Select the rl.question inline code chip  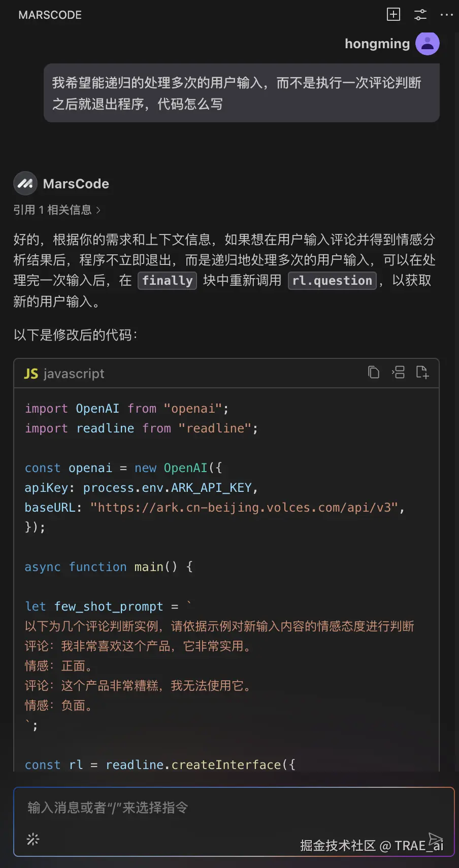click(x=332, y=280)
